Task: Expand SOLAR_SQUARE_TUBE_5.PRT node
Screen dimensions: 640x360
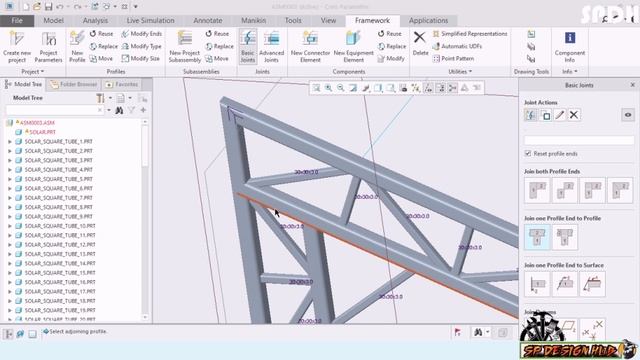Action: (x=10, y=179)
